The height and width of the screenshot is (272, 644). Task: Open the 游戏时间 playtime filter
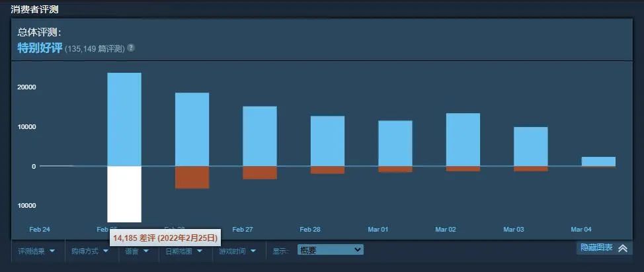coord(237,251)
